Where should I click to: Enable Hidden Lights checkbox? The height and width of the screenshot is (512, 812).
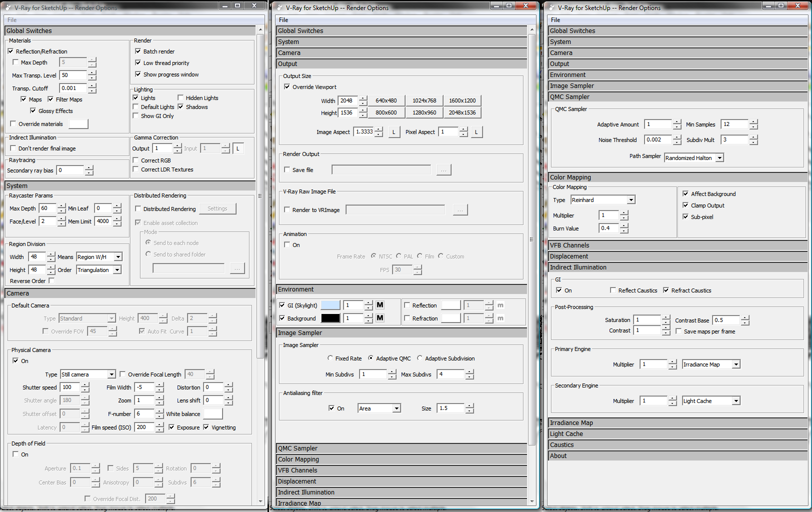click(180, 97)
